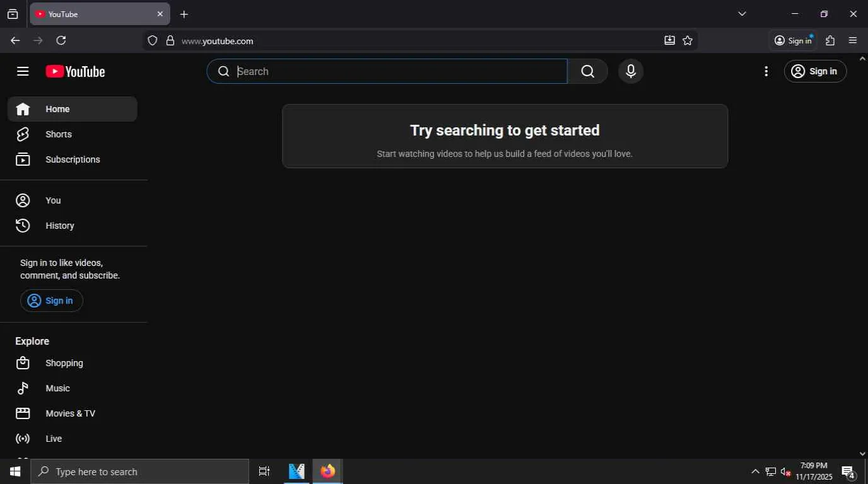
Task: Open watch History in sidebar
Action: 73,226
